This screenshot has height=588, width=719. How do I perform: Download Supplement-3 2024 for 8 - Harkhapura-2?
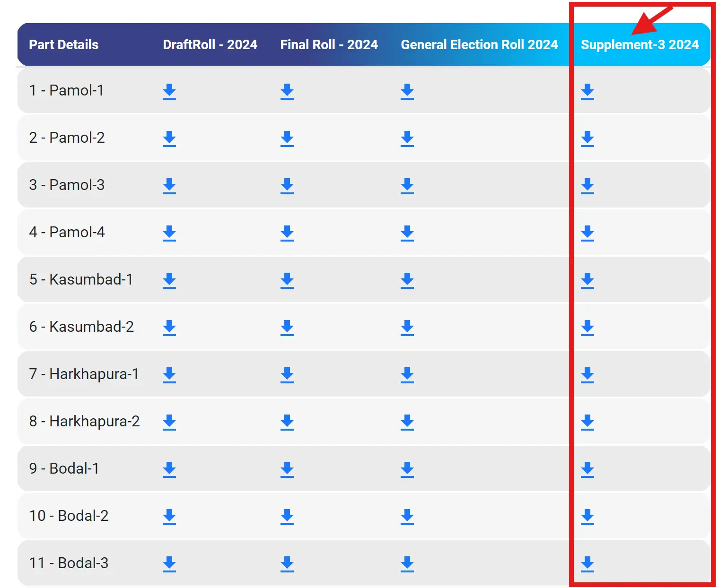(587, 422)
